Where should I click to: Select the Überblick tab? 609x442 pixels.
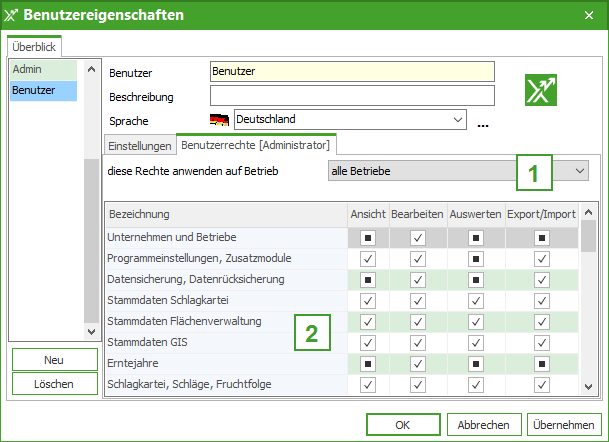[x=34, y=46]
